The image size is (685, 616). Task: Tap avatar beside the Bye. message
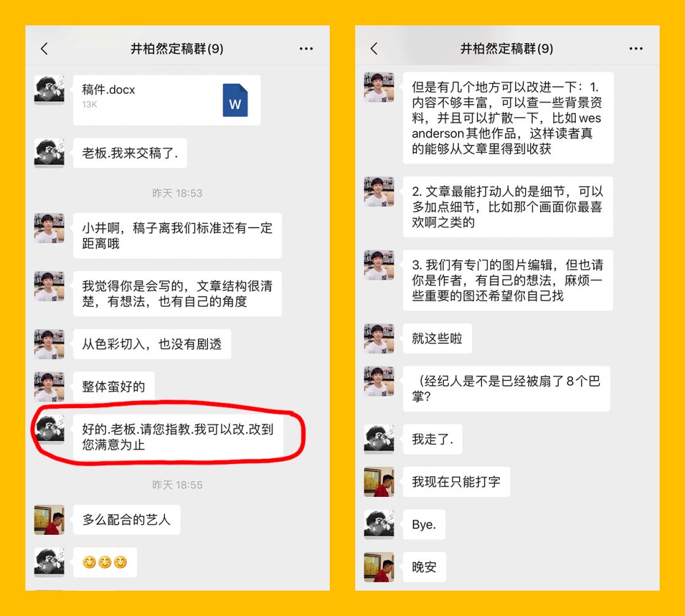[x=379, y=524]
